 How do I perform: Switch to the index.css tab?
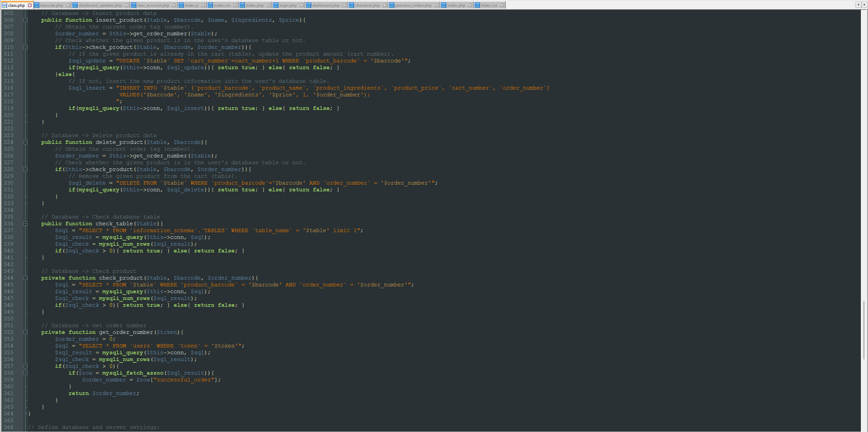(222, 5)
